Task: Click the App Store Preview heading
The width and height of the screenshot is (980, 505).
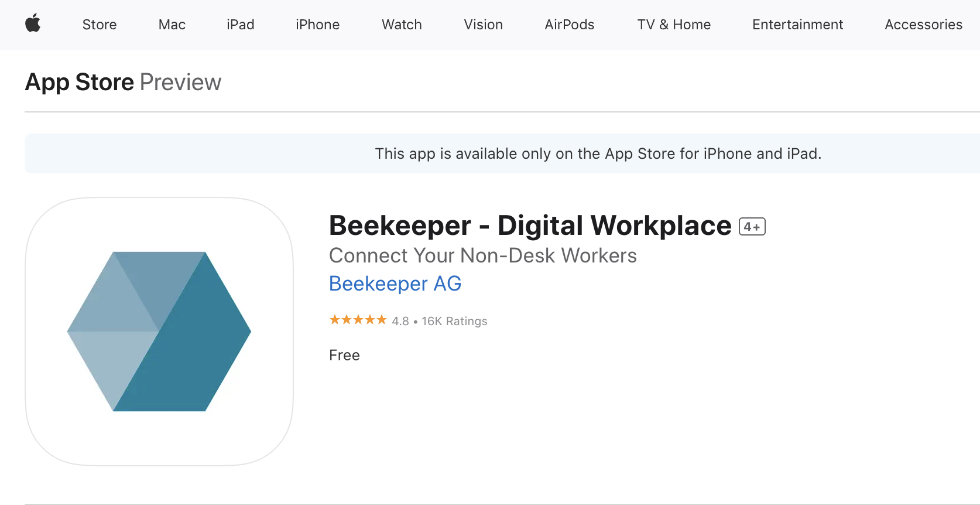Action: click(124, 82)
